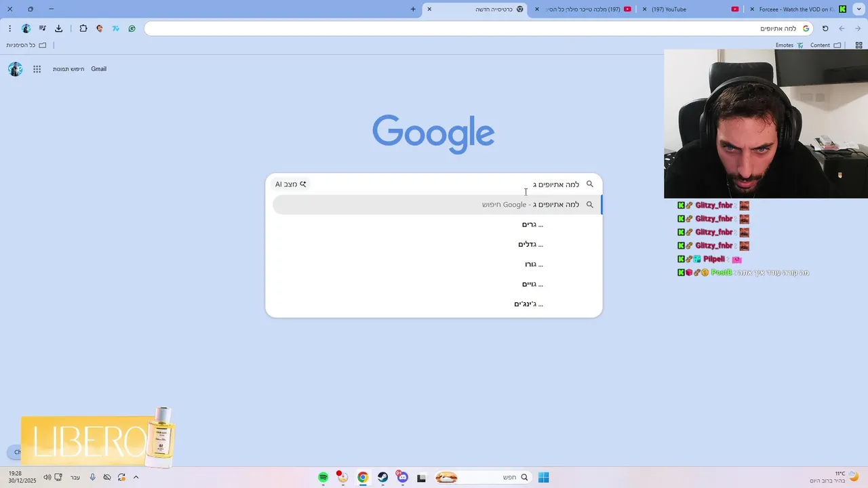The width and height of the screenshot is (868, 488).
Task: Open the Chrome three-dot menu
Action: (9, 28)
